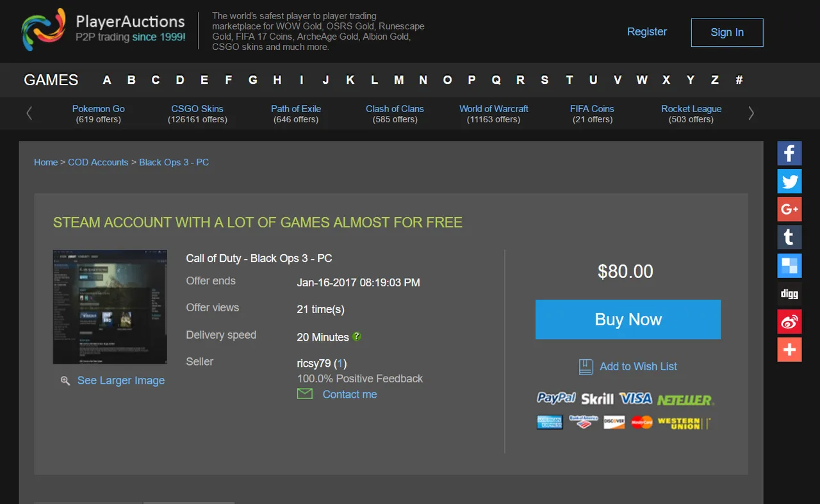Open the Contact me seller link
820x504 pixels.
pyautogui.click(x=350, y=394)
